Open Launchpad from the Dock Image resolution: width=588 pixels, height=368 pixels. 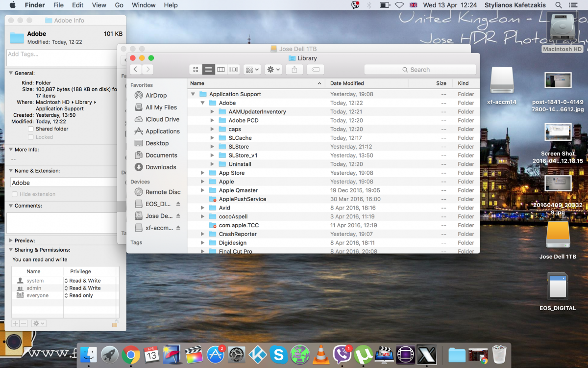110,354
